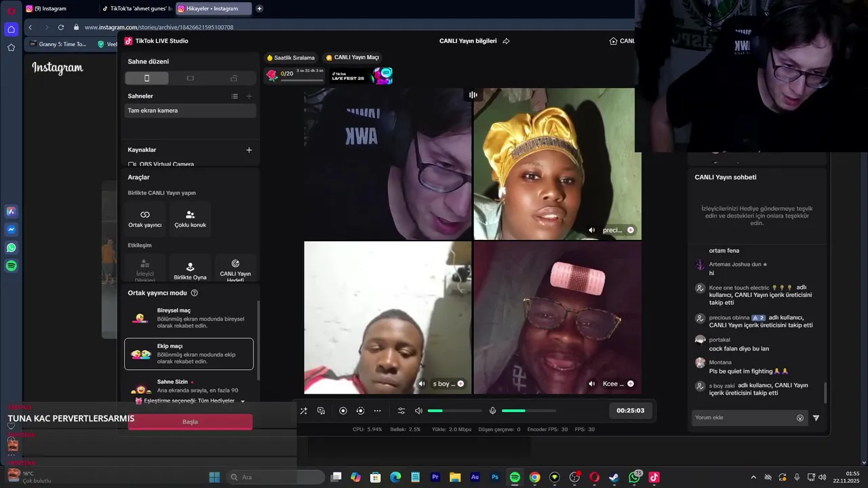Open Steam from the taskbar
The width and height of the screenshot is (868, 488).
[x=614, y=477]
